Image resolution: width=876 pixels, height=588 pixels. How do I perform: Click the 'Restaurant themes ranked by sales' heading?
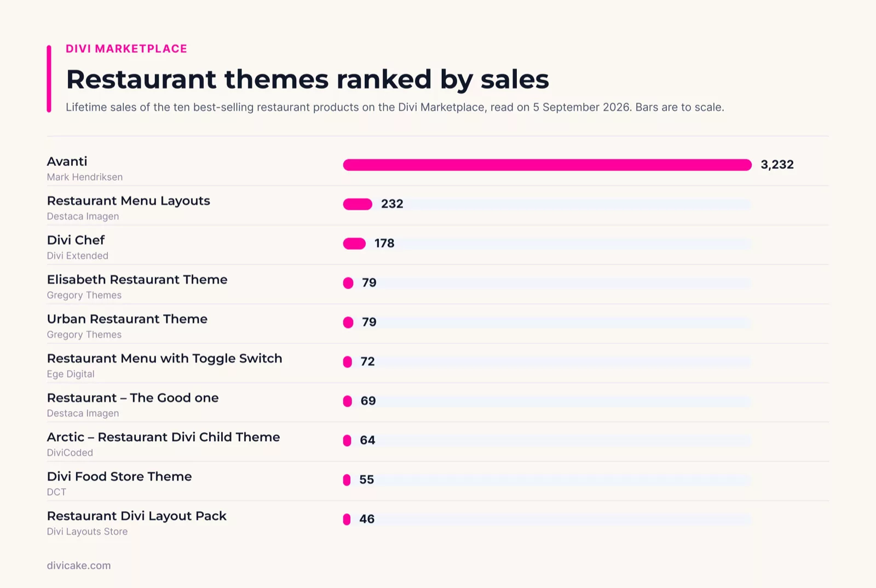[x=307, y=79]
